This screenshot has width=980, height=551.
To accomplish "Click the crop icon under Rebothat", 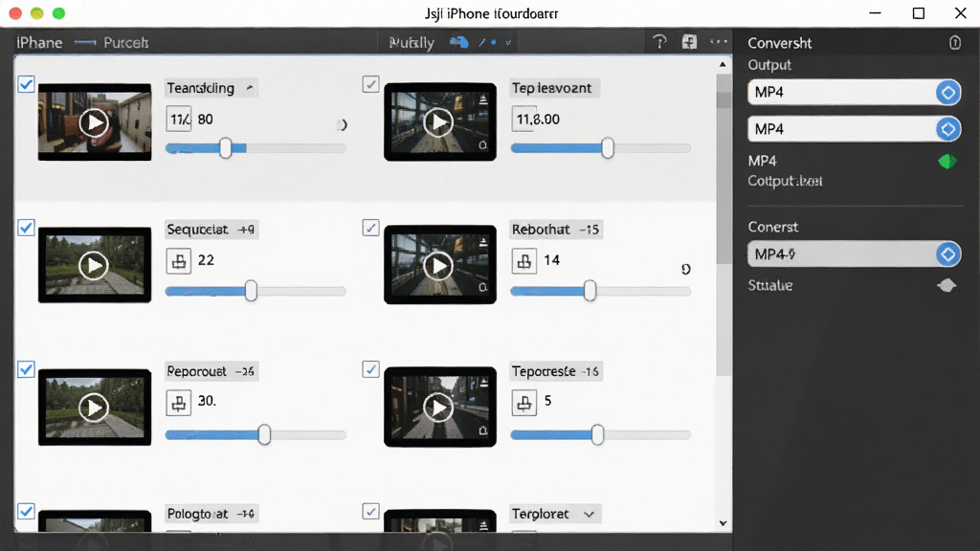I will click(524, 261).
